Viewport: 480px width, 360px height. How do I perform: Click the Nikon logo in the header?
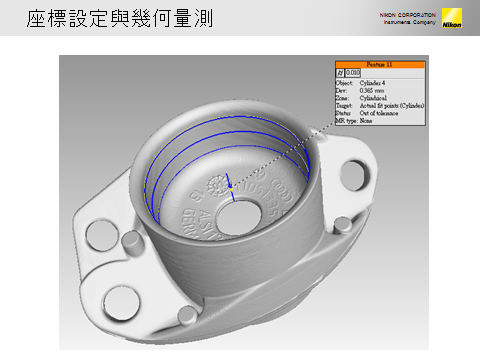(x=452, y=18)
